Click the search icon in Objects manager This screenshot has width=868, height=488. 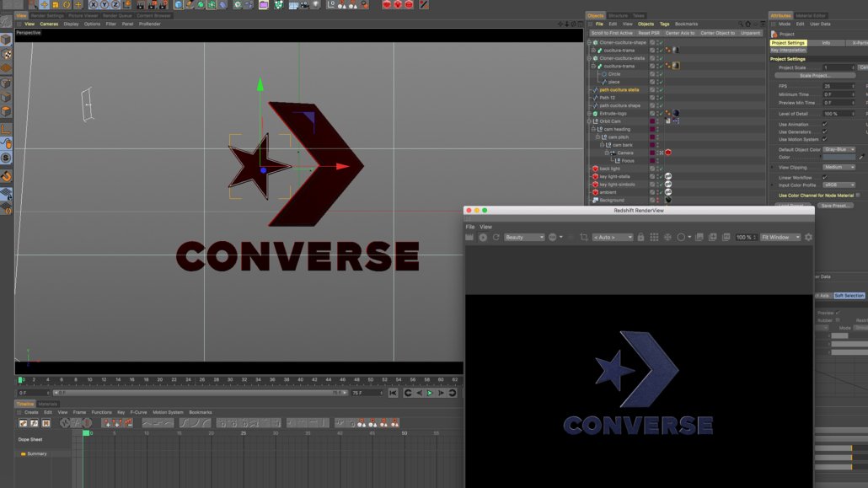tap(740, 24)
